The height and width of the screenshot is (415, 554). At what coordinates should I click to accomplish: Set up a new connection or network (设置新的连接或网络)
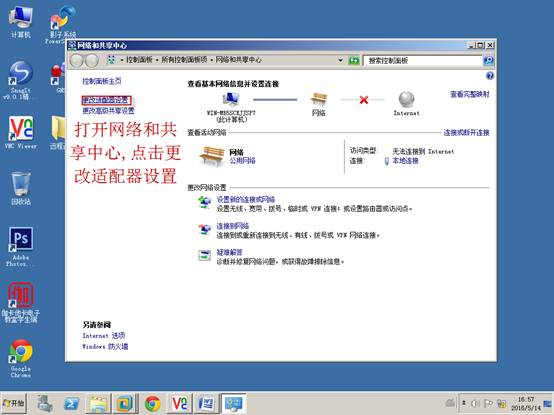246,200
